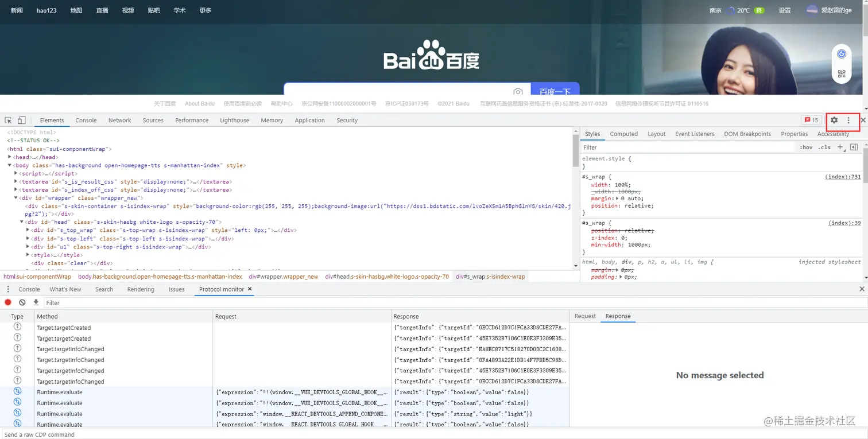The image size is (868, 439).
Task: Open the Rendering tab in drawer
Action: pos(141,289)
